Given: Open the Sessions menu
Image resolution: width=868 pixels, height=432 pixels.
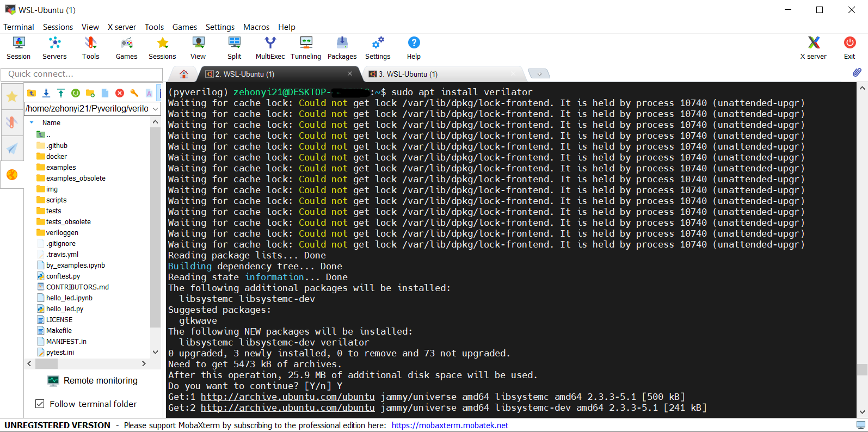Looking at the screenshot, I should [58, 27].
